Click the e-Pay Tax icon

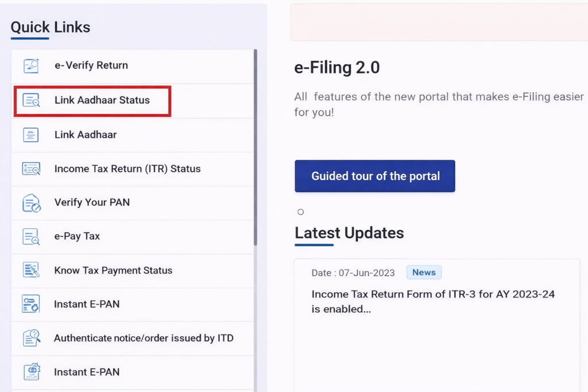pos(31,236)
